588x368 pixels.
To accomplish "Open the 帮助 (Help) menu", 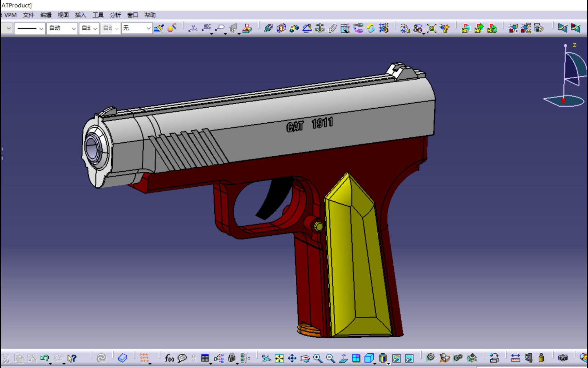I will pyautogui.click(x=150, y=15).
